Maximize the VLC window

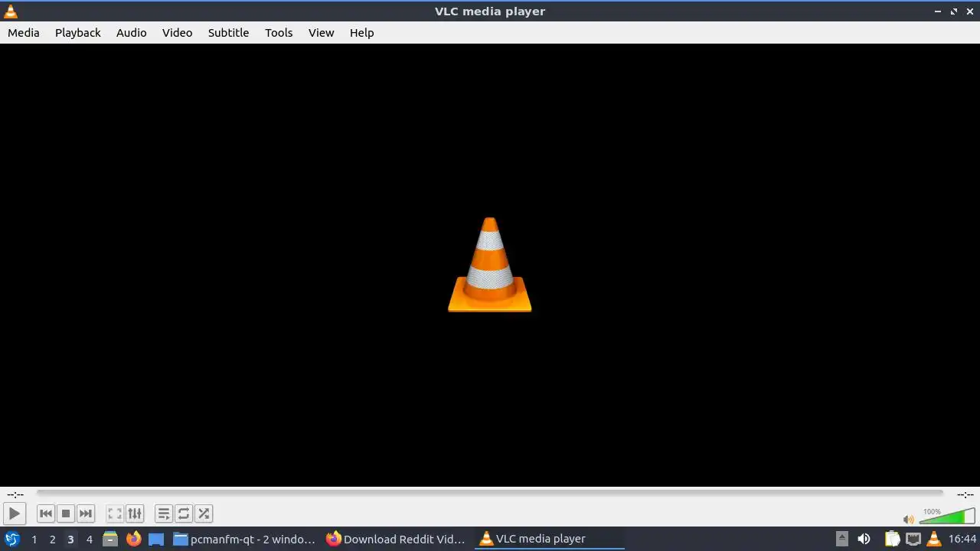954,11
